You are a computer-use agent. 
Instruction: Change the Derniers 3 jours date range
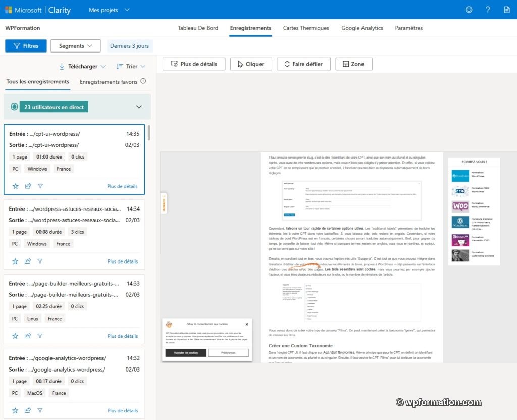pos(129,46)
